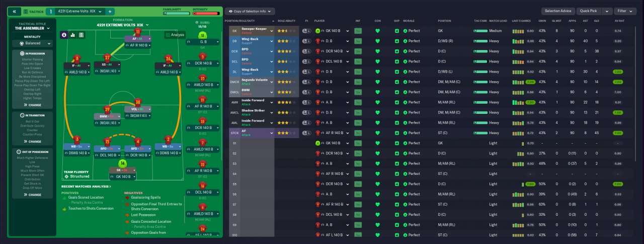Screen dimensions: 644x244
Task: Click the Subs info icon
Action: pos(197,23)
